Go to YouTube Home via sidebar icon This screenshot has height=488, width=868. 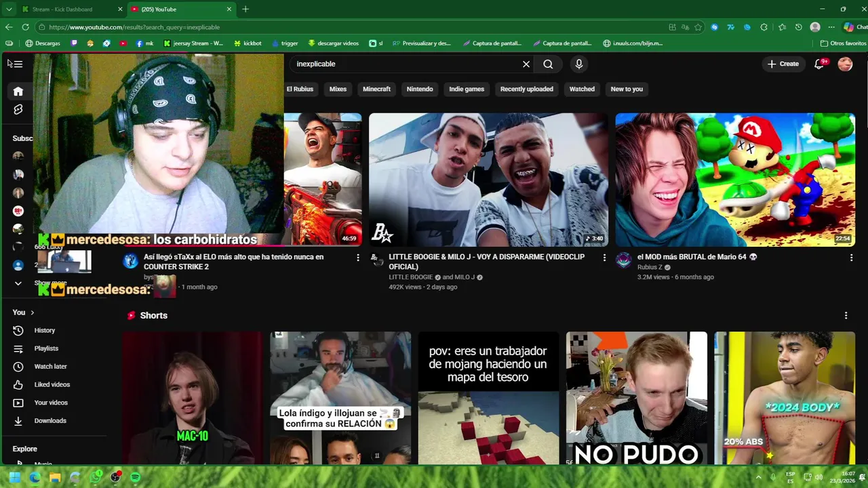point(18,91)
